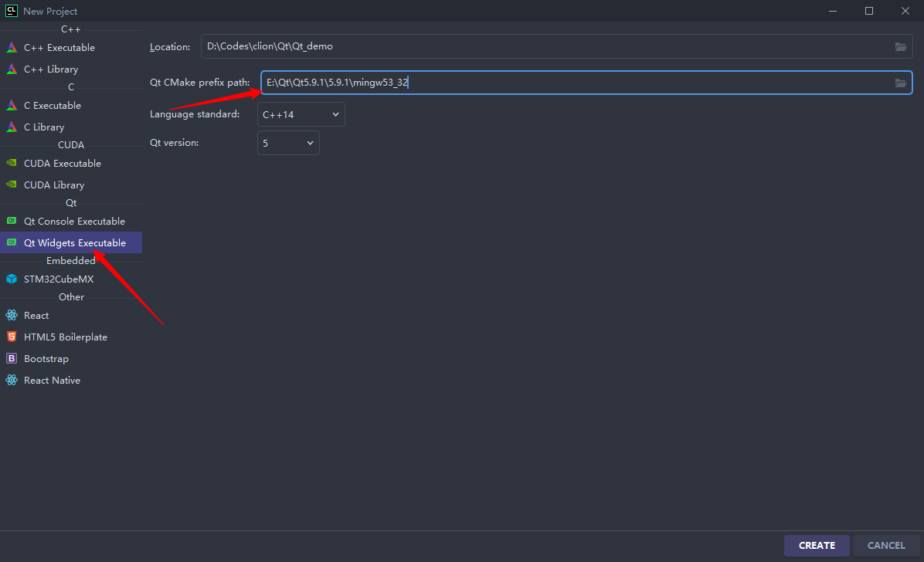Click the 'Language standard:' label
The width and height of the screenshot is (924, 562).
pyautogui.click(x=195, y=113)
